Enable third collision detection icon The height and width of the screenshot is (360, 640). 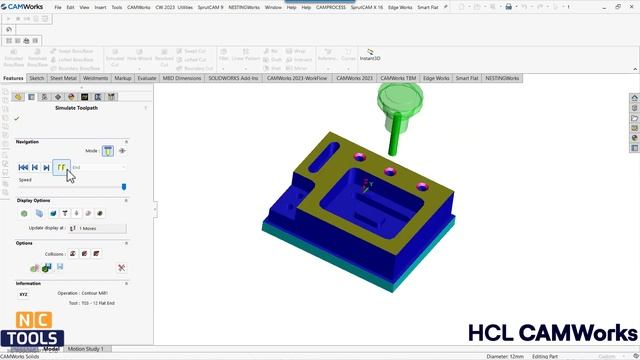tap(96, 253)
